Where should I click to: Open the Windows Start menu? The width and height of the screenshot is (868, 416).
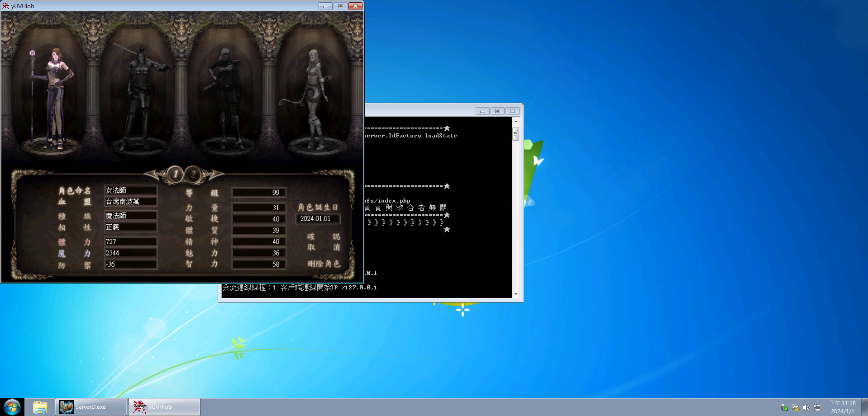[12, 407]
